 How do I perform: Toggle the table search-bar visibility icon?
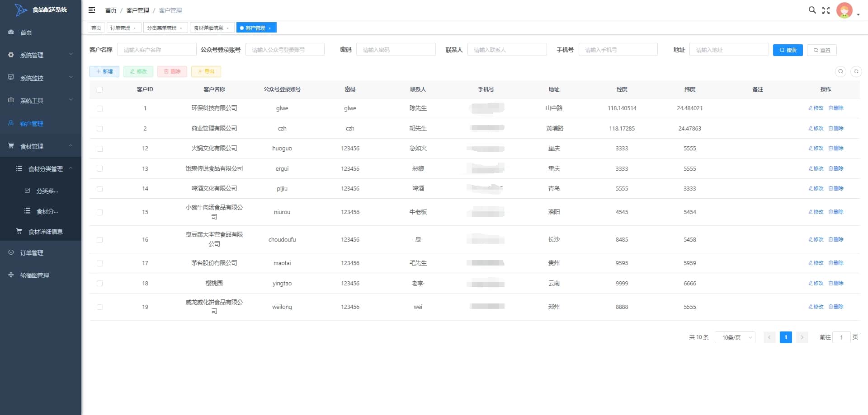pos(840,71)
